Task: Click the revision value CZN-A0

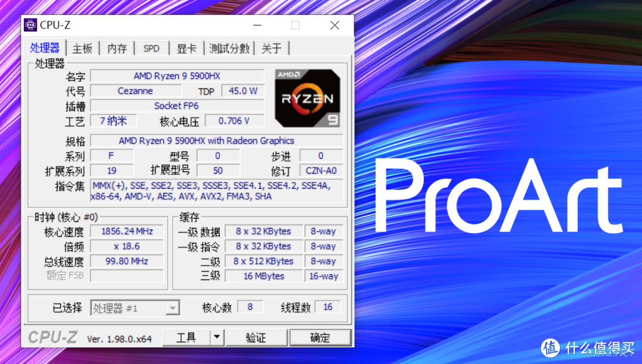Action: pos(321,170)
